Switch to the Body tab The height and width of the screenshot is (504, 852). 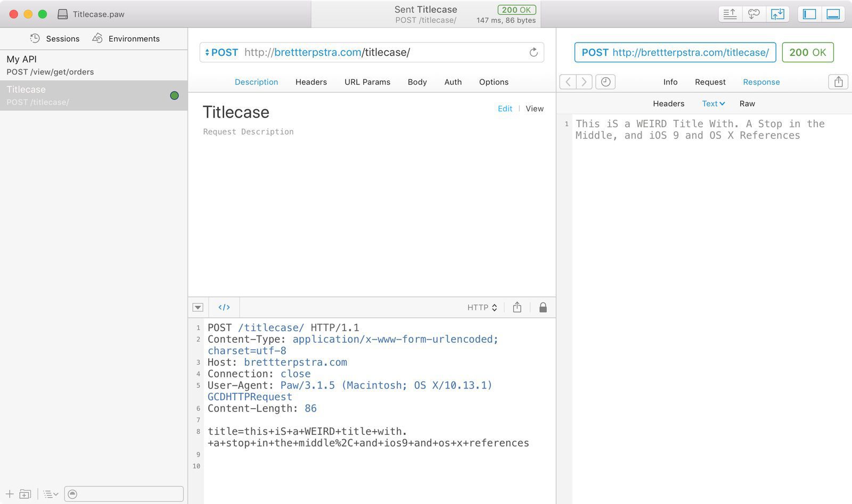click(x=417, y=82)
